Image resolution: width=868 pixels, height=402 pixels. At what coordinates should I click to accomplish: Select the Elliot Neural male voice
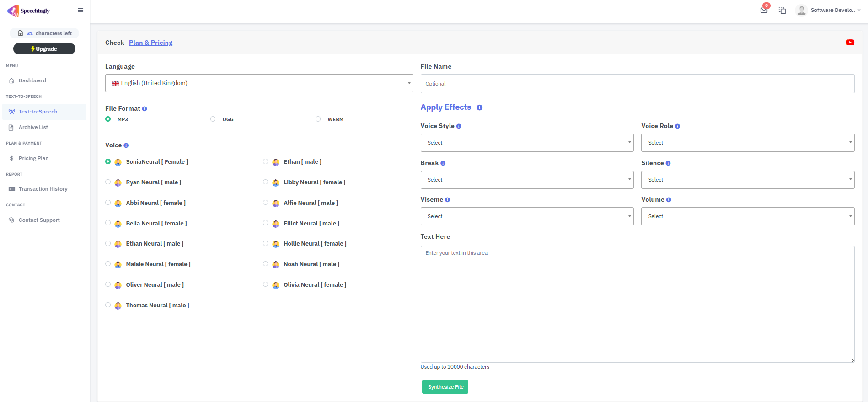tap(266, 223)
